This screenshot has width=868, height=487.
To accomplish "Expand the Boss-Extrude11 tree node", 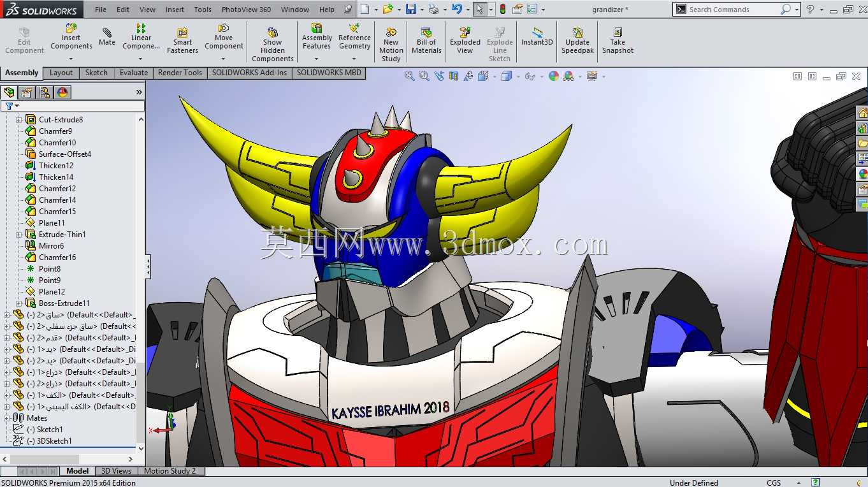I will point(19,303).
